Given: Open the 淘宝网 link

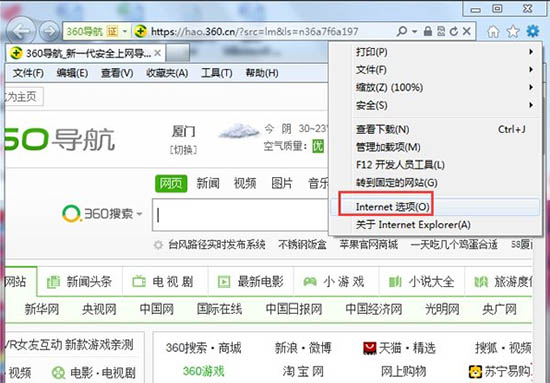Looking at the screenshot, I should click(303, 371).
